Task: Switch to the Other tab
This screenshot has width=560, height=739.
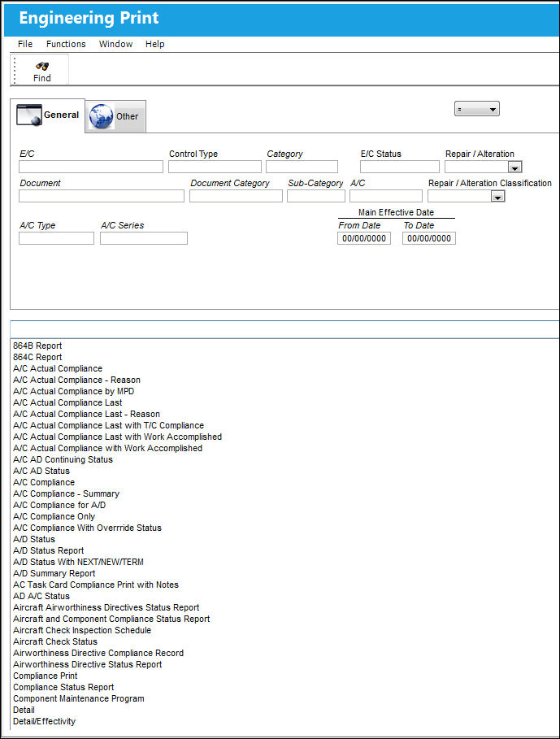Action: pos(115,116)
